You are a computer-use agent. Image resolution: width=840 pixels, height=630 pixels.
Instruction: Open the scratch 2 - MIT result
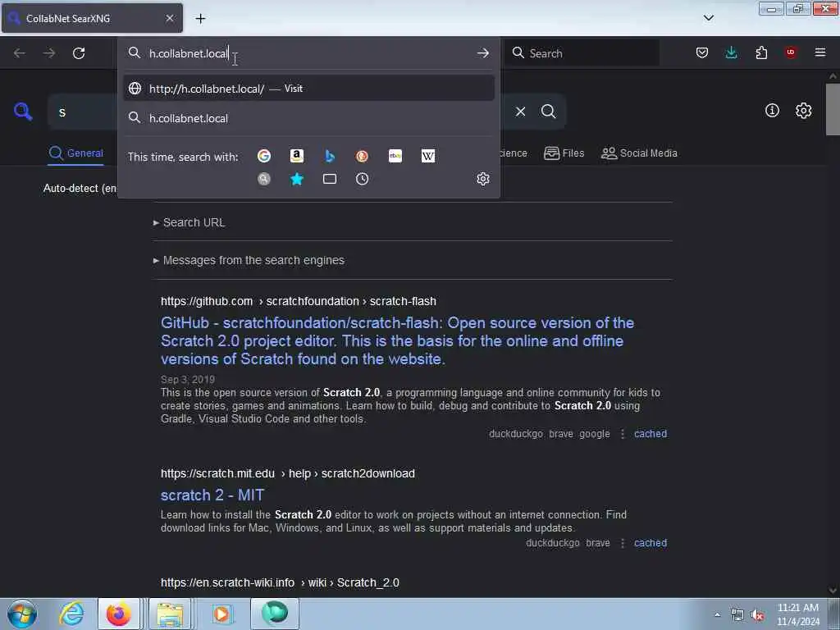click(x=212, y=495)
